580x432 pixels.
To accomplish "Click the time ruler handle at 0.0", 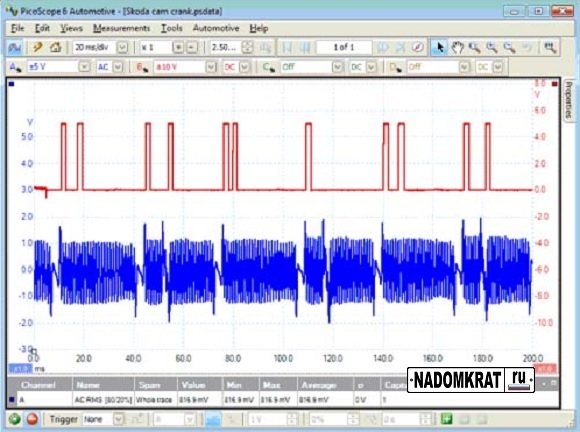I will (33, 351).
